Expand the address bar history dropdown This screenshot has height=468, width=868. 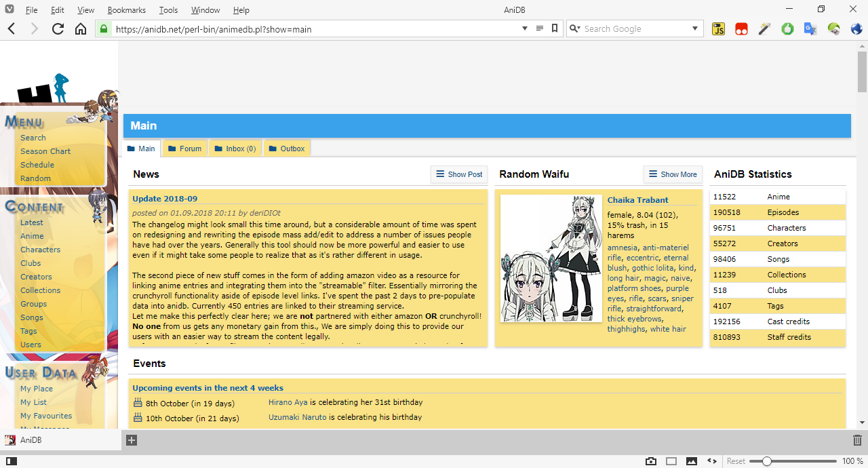[524, 28]
